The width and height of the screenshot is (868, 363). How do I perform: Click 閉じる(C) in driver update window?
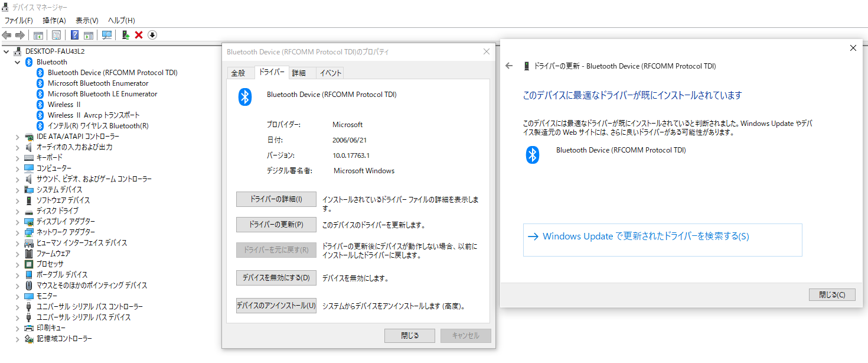tap(832, 294)
